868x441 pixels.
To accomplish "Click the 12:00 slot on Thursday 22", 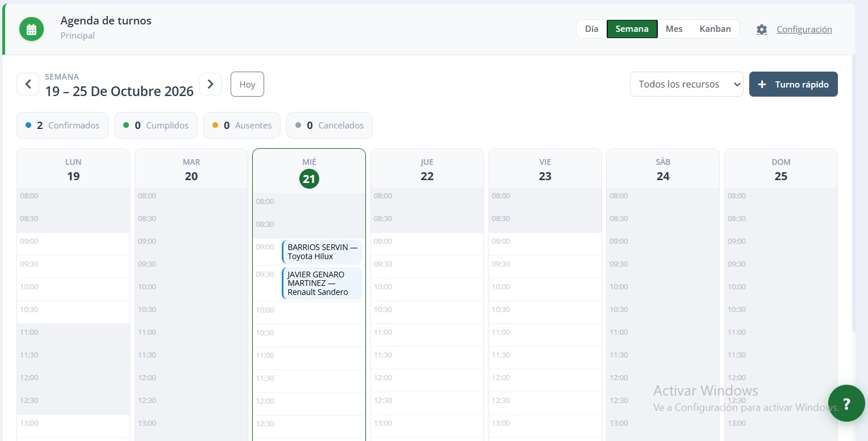I will pos(427,381).
